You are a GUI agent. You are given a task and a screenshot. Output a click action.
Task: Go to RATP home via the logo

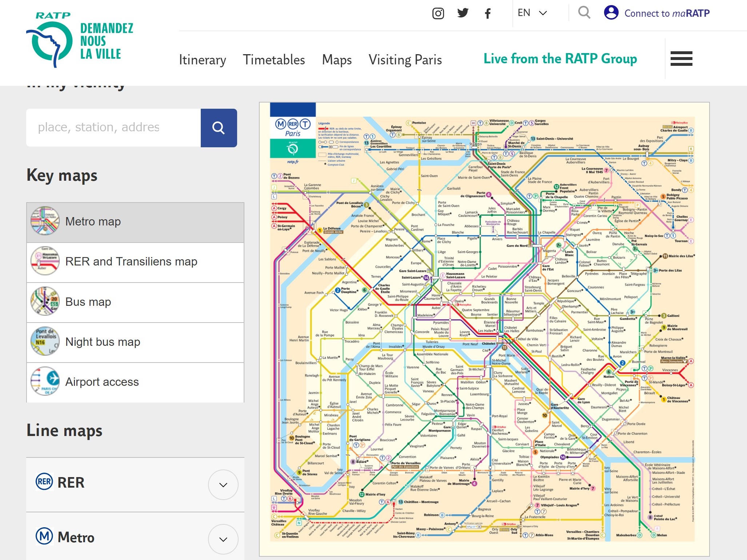click(80, 40)
